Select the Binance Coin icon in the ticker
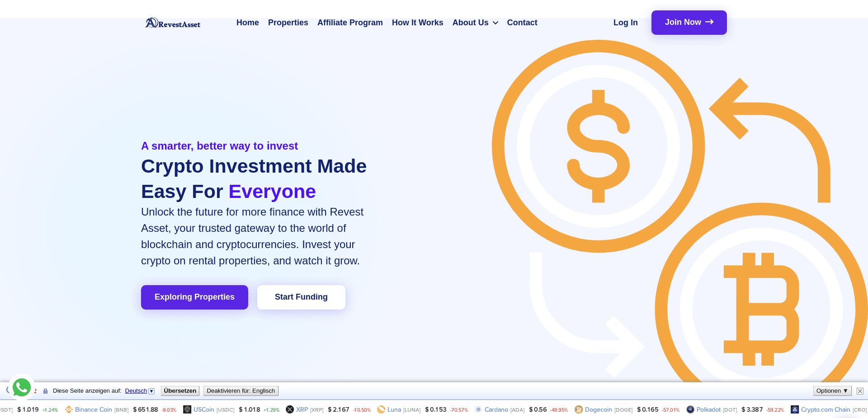The height and width of the screenshot is (418, 868). [x=69, y=409]
